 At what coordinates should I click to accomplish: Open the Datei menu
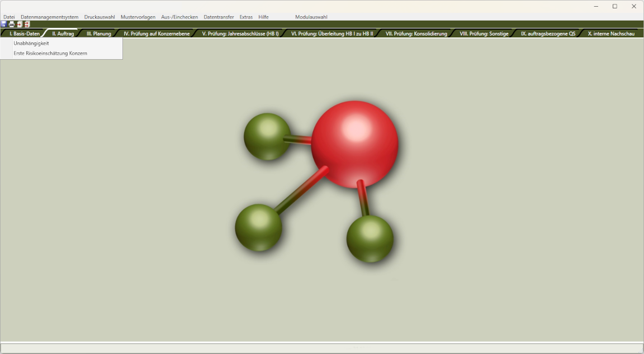coord(9,17)
